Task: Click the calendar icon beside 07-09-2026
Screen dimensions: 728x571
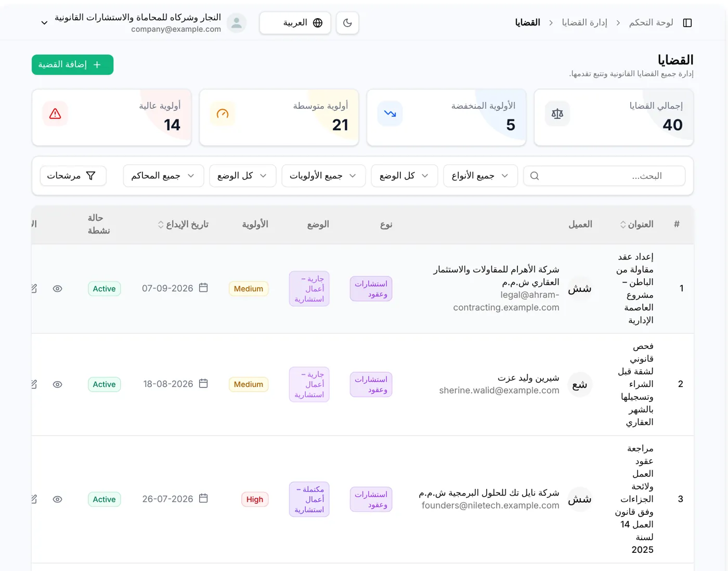Action: coord(203,288)
